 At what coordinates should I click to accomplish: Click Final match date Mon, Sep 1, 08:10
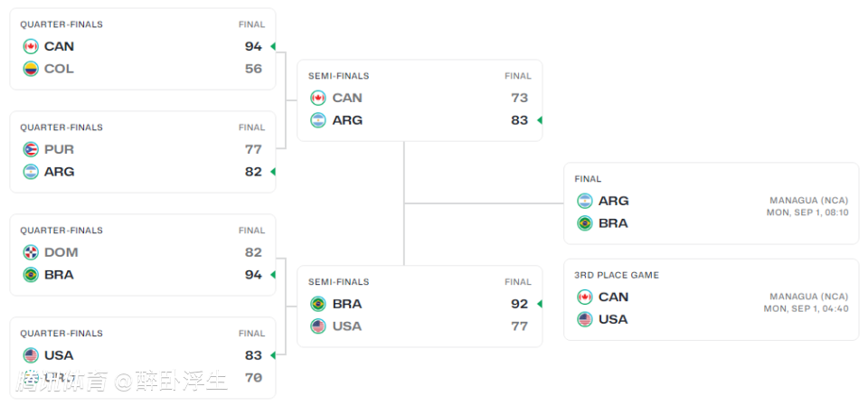(x=807, y=213)
